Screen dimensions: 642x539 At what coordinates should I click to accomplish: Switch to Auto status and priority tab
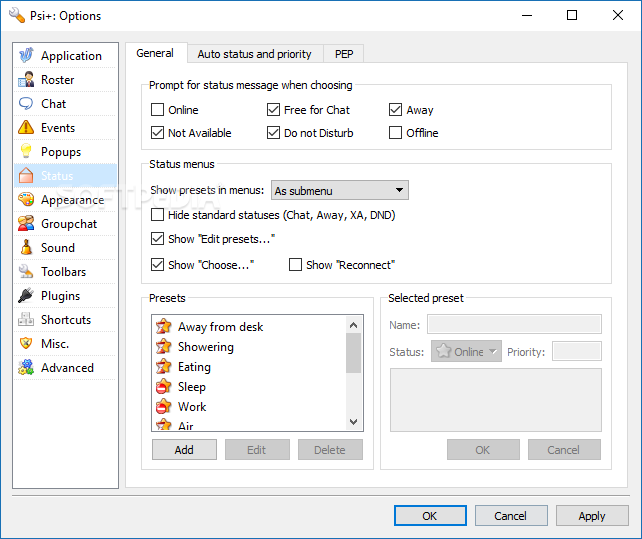coord(254,54)
